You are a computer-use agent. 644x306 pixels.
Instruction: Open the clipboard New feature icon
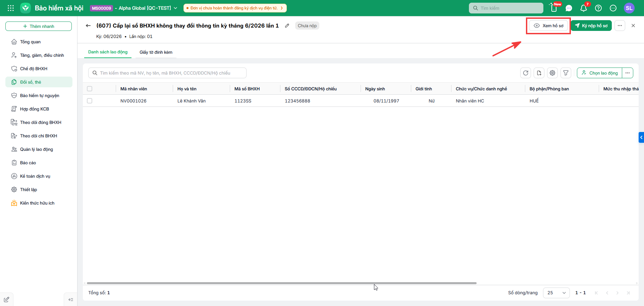554,8
